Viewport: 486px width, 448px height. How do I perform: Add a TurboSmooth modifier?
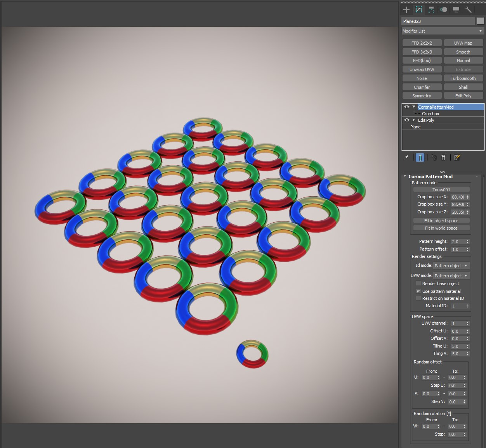pyautogui.click(x=463, y=78)
